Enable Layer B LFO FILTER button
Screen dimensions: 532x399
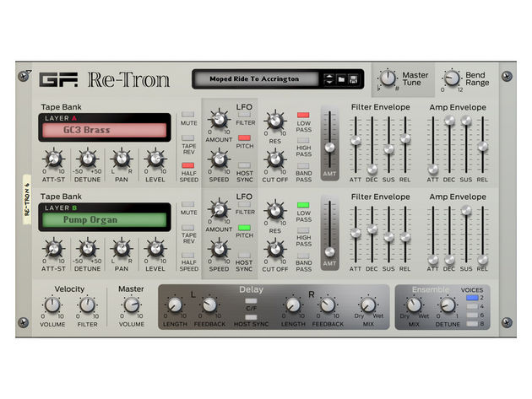(x=244, y=204)
